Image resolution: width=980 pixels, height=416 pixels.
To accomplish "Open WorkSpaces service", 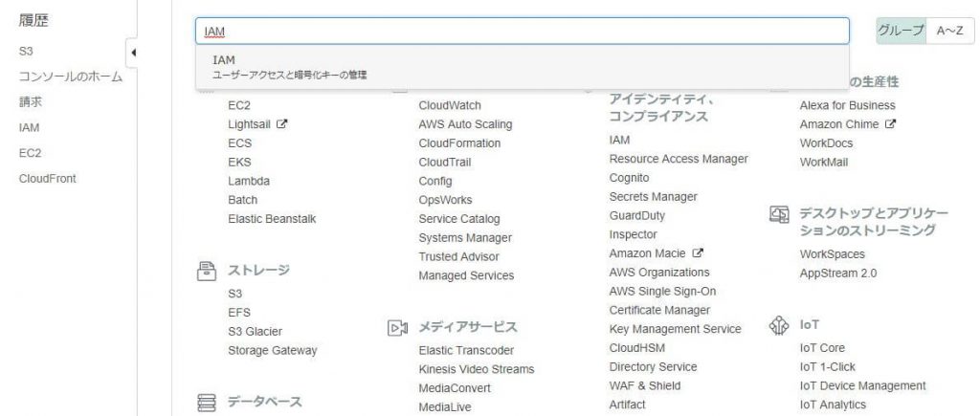I will (x=833, y=254).
